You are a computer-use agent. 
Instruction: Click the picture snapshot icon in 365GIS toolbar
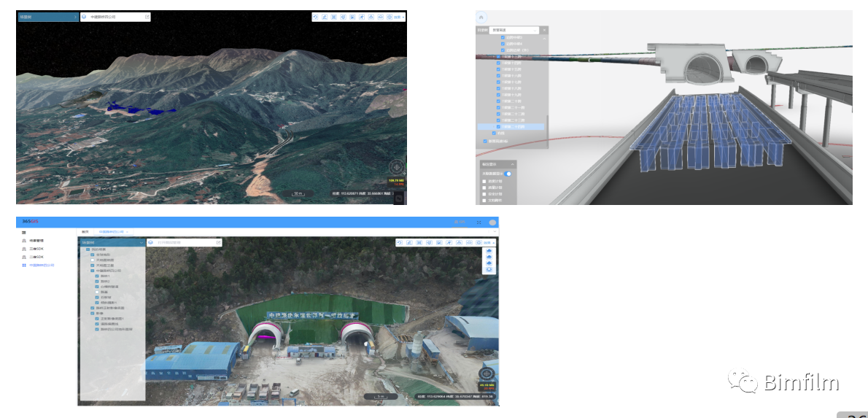439,242
